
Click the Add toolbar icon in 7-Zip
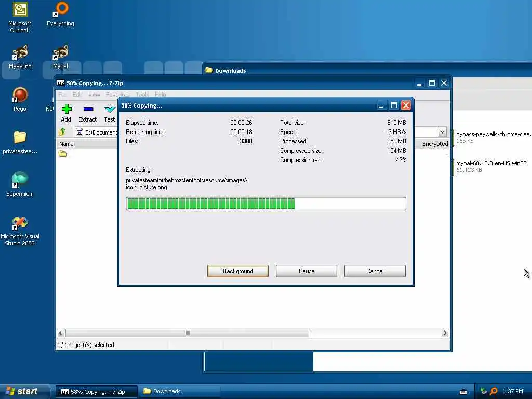(66, 113)
